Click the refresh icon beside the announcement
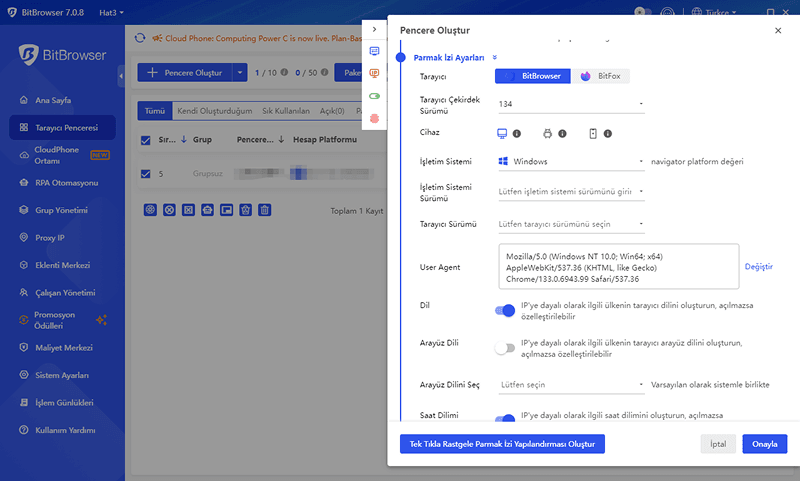This screenshot has width=800, height=481. coord(140,39)
